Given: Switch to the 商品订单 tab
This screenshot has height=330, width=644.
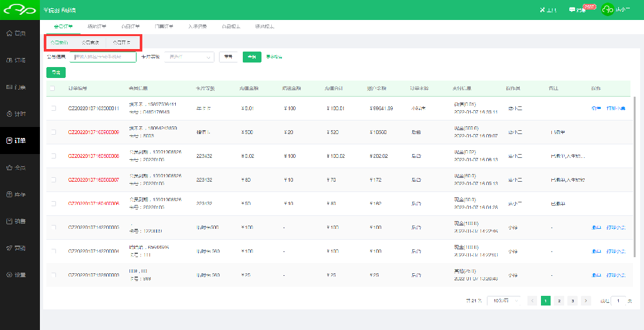Looking at the screenshot, I should (x=131, y=26).
